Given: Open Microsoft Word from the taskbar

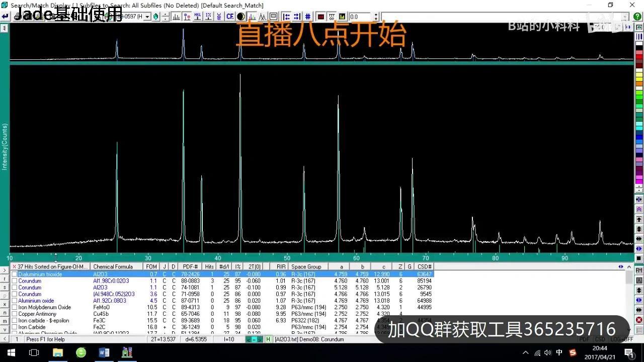Looking at the screenshot, I should click(x=104, y=352).
